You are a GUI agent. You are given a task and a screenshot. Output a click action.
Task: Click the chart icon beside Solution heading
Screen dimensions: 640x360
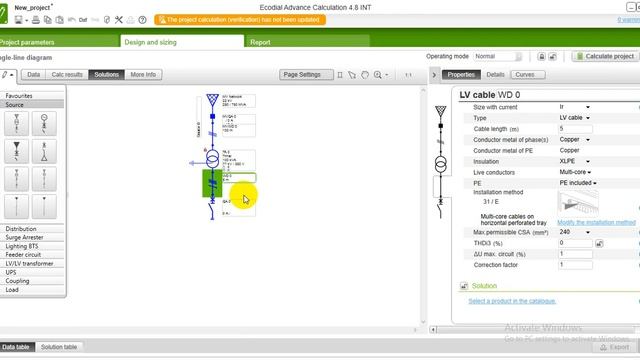coord(464,286)
